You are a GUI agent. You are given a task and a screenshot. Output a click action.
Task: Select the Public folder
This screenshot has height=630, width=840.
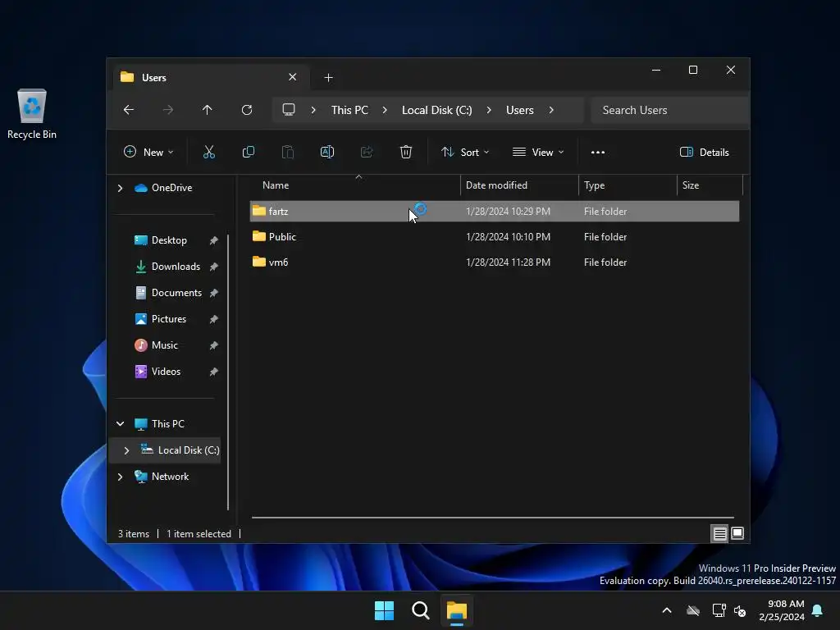click(x=494, y=237)
